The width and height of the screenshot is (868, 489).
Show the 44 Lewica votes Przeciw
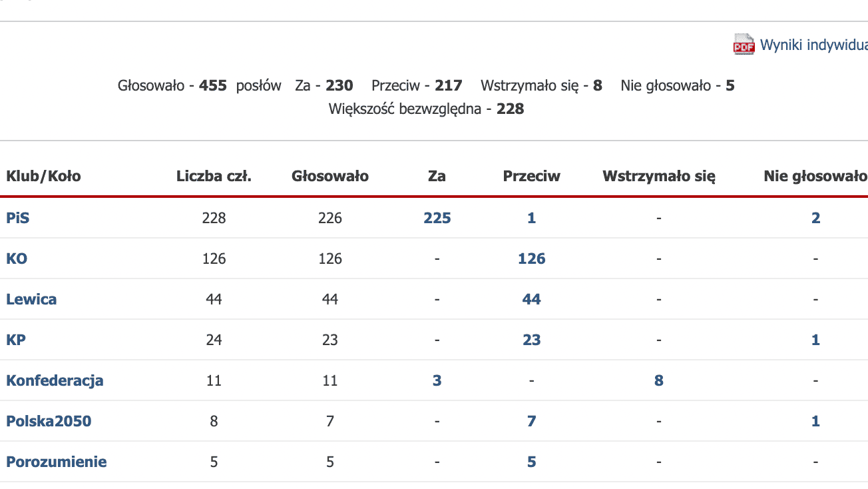click(x=531, y=299)
